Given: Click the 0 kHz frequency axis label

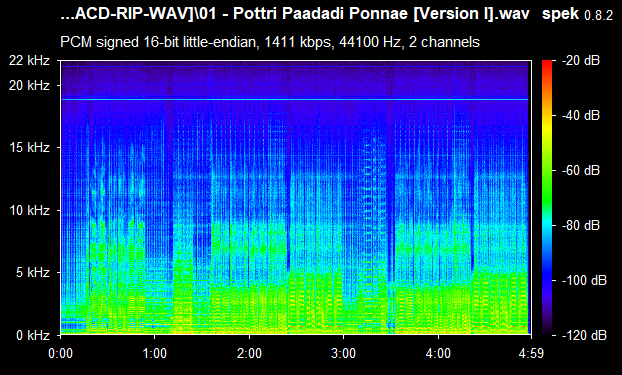Looking at the screenshot, I should click(x=33, y=335).
